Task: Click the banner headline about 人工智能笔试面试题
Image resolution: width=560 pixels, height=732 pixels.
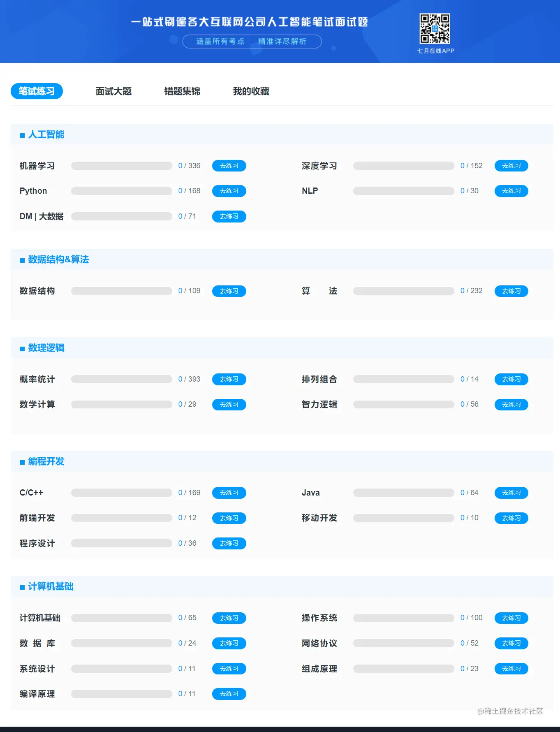Action: pos(250,22)
